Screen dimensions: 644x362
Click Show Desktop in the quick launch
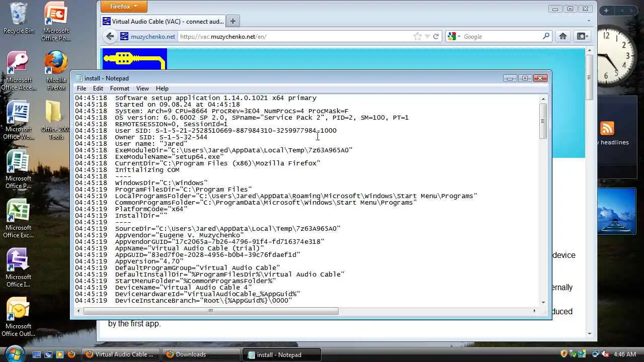(x=37, y=354)
